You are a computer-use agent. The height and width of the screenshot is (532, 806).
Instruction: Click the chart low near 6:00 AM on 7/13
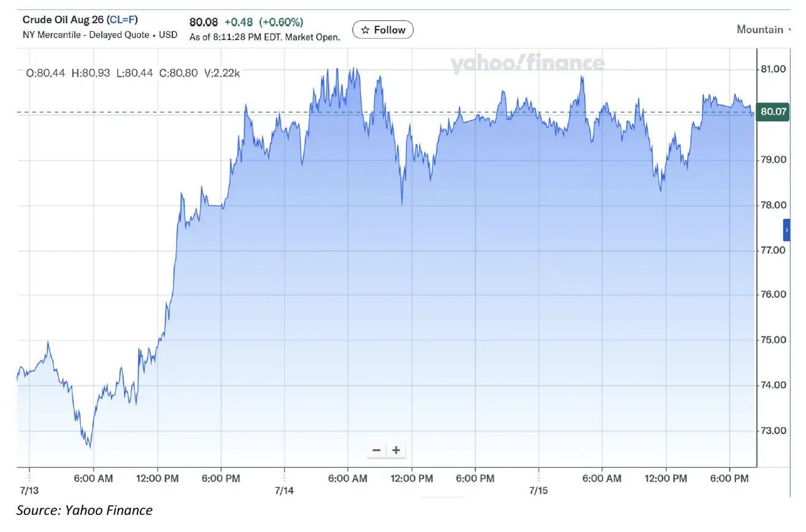point(90,446)
